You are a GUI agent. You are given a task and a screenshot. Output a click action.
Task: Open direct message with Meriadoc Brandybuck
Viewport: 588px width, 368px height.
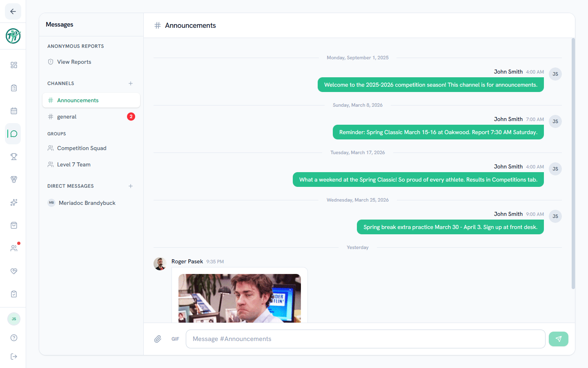[x=91, y=203]
